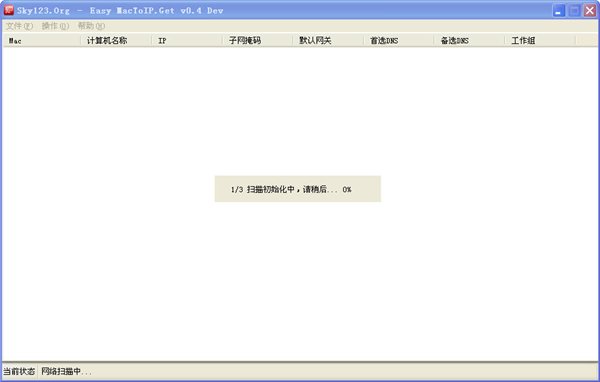Sort by the IP column header
This screenshot has height=382, width=600.
click(187, 41)
